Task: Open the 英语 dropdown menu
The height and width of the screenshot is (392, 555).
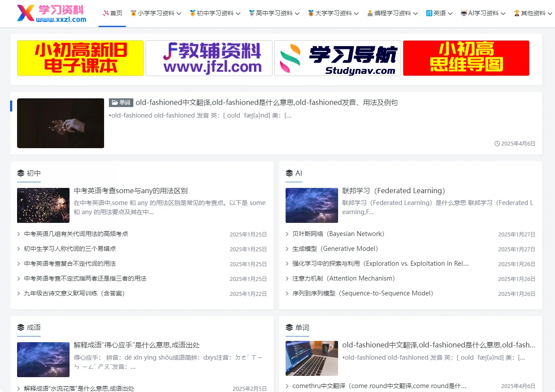Action: tap(439, 13)
